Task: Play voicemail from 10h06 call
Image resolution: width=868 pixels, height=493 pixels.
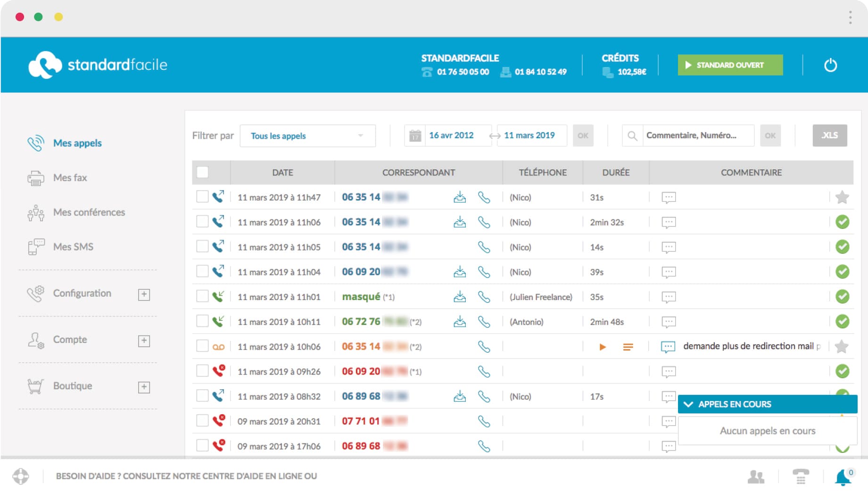Action: click(602, 347)
